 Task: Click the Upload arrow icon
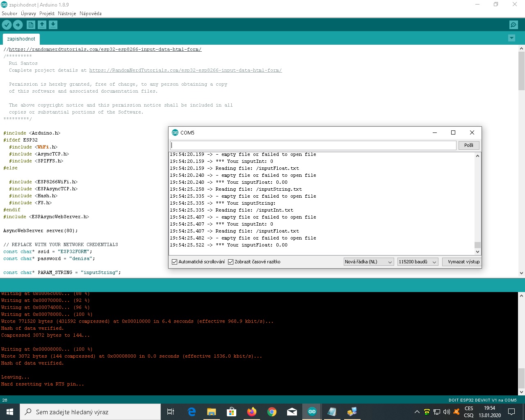(x=18, y=25)
